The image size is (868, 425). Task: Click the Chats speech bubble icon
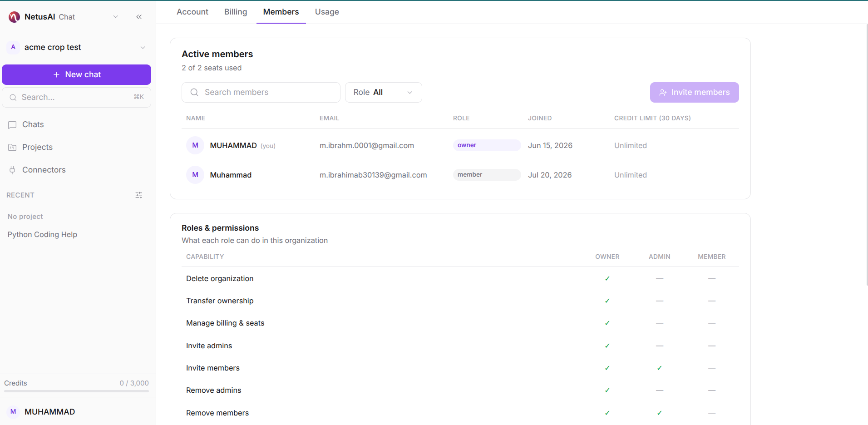[12, 125]
